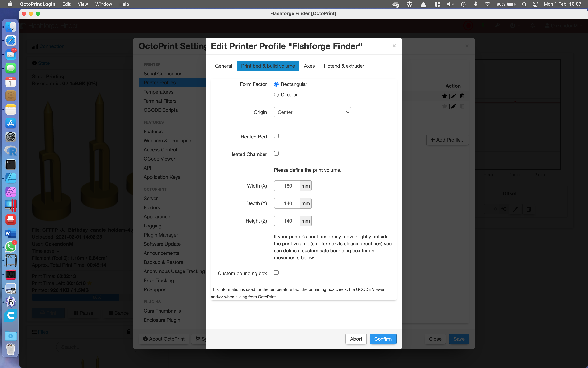
Task: Delete first printer profile with trash icon
Action: pyautogui.click(x=462, y=96)
